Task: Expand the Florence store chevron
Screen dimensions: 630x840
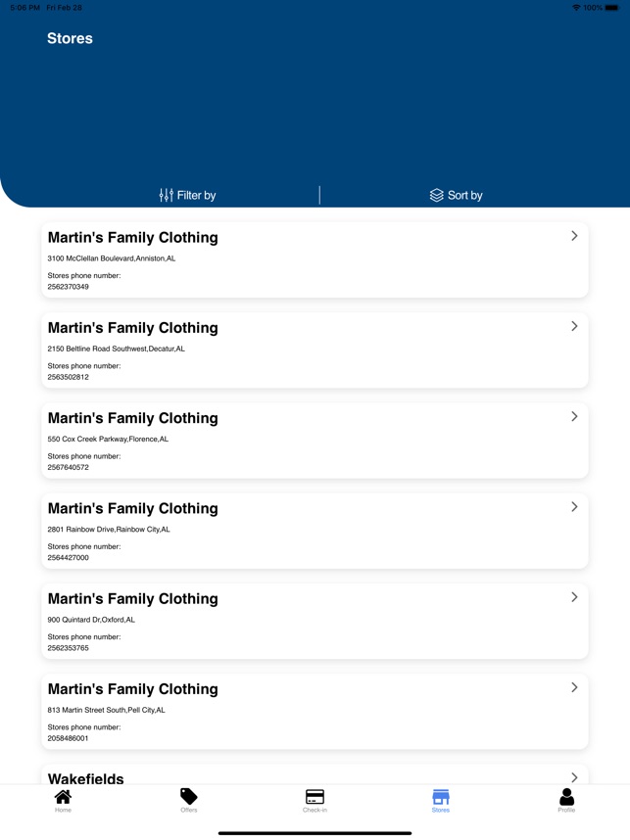Action: pyautogui.click(x=574, y=416)
